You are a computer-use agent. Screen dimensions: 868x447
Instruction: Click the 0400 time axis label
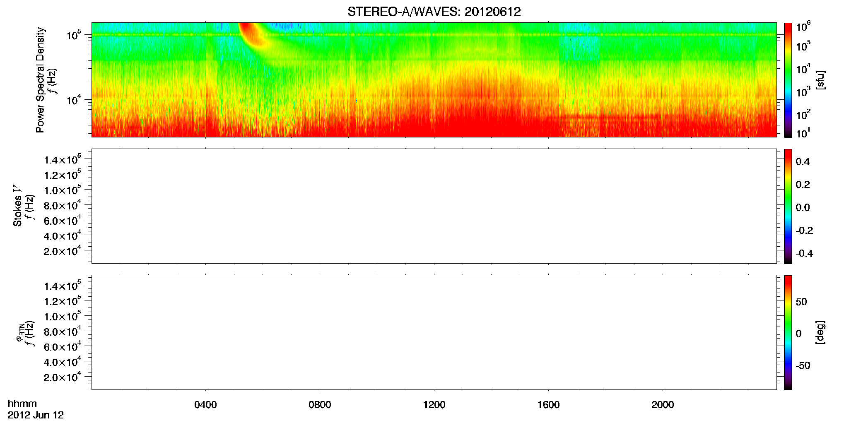(205, 405)
